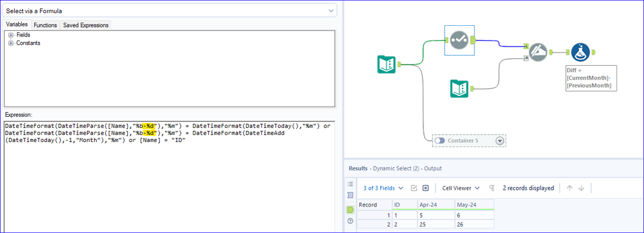The image size is (644, 233).
Task: Click the Dynamic Select input anchor
Action: tap(447, 40)
